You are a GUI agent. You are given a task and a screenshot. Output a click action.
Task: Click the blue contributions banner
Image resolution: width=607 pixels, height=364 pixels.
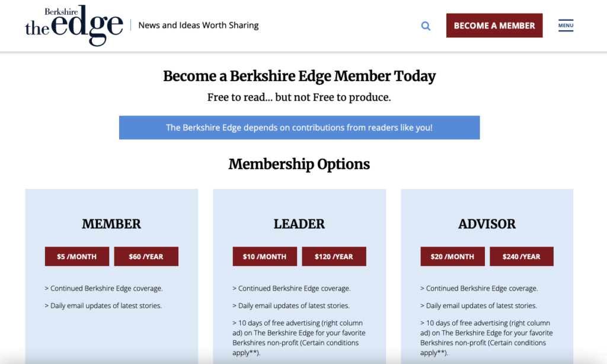[299, 127]
